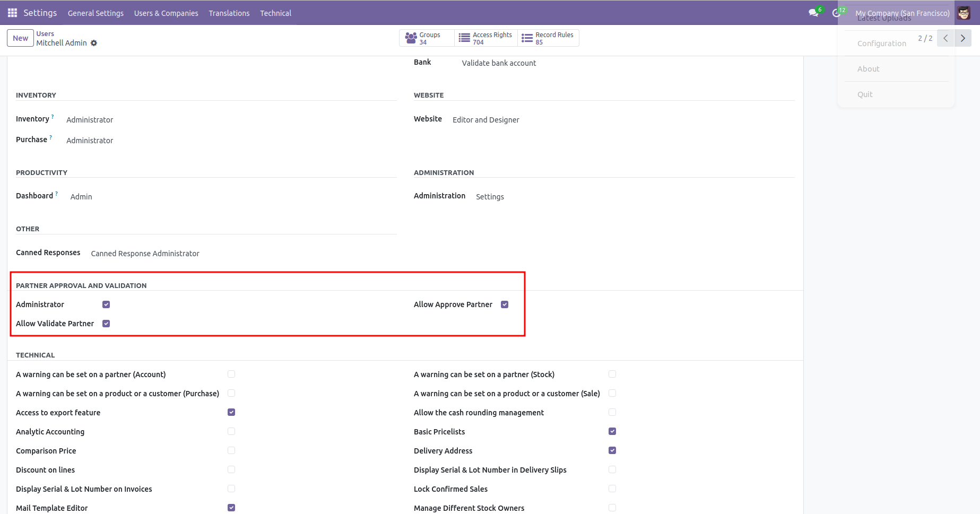Go to the previous user record
Viewport: 980px width, 514px height.
(x=946, y=38)
